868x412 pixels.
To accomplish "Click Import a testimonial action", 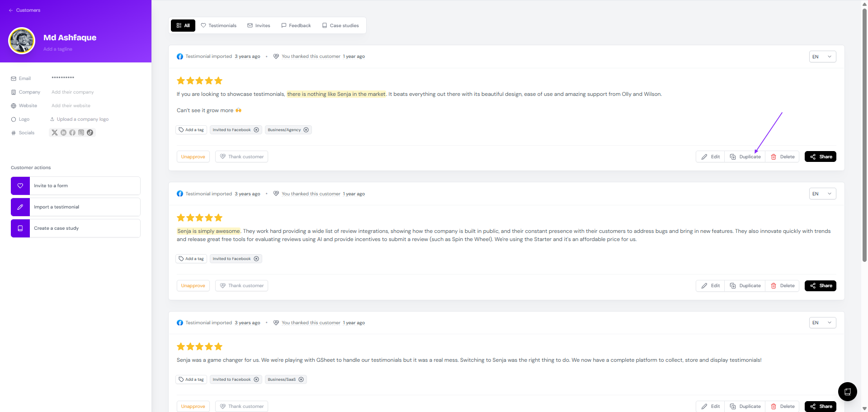I will point(75,207).
